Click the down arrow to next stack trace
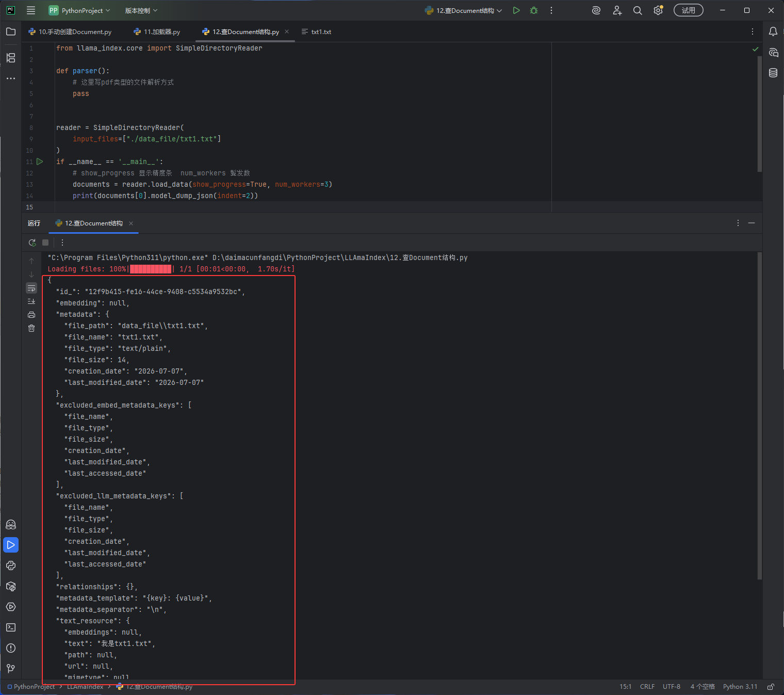This screenshot has width=784, height=695. (x=31, y=274)
